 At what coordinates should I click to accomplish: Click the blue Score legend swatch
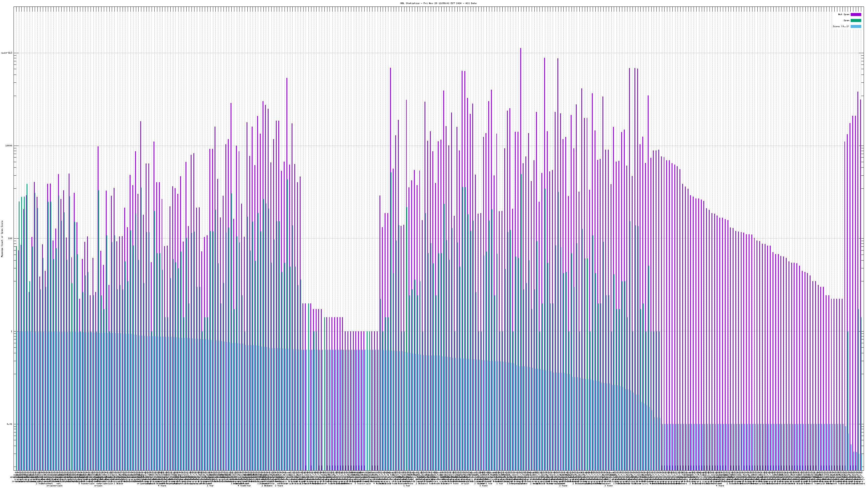pyautogui.click(x=856, y=26)
